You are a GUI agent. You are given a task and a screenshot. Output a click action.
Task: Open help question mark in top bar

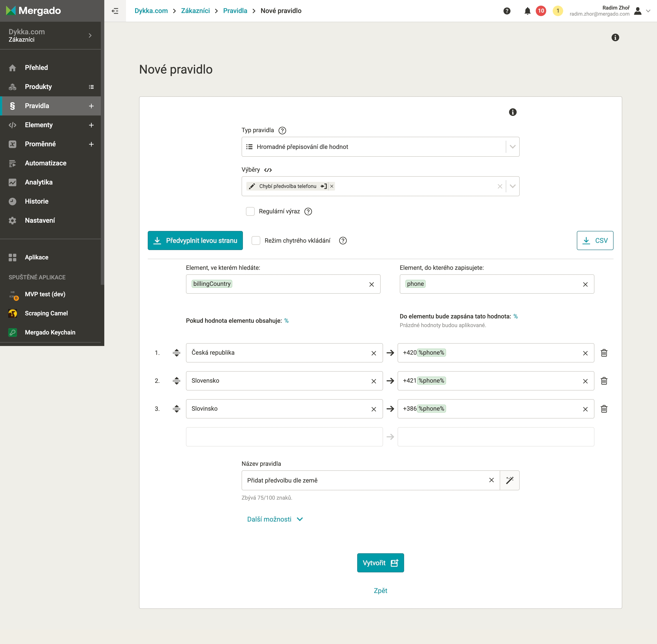(x=507, y=11)
